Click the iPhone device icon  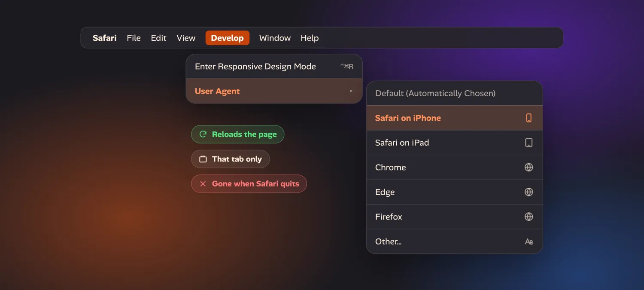click(529, 118)
